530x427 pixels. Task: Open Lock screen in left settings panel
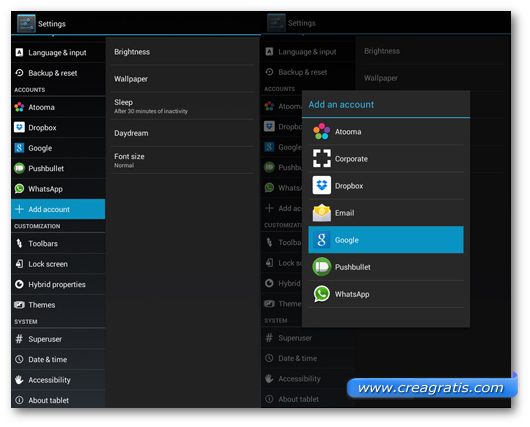coord(58,264)
